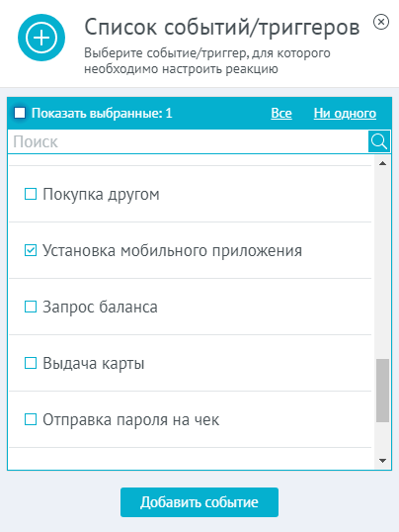Deselect everything with 'Ни одного' link
The width and height of the screenshot is (399, 532).
(x=345, y=113)
